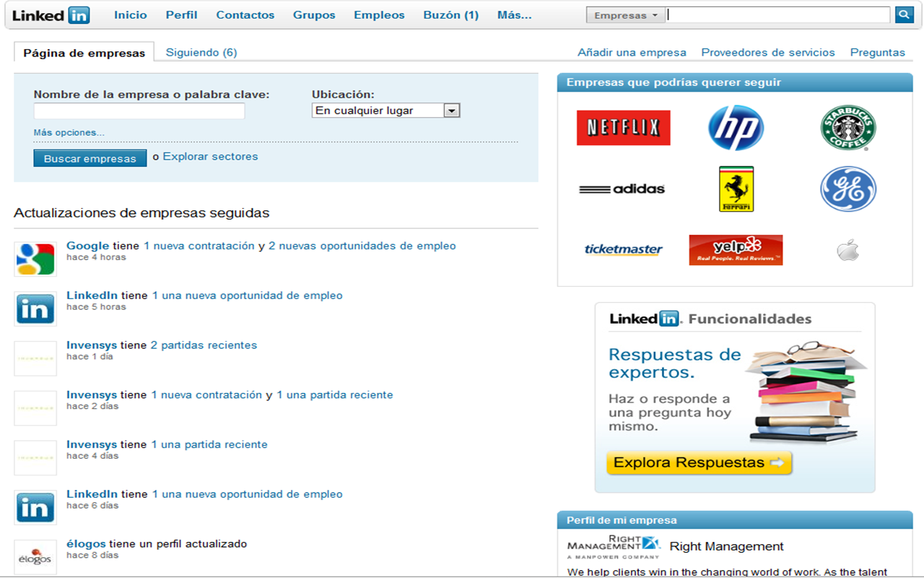924x578 pixels.
Task: Open the élogos company name link
Action: pos(86,544)
